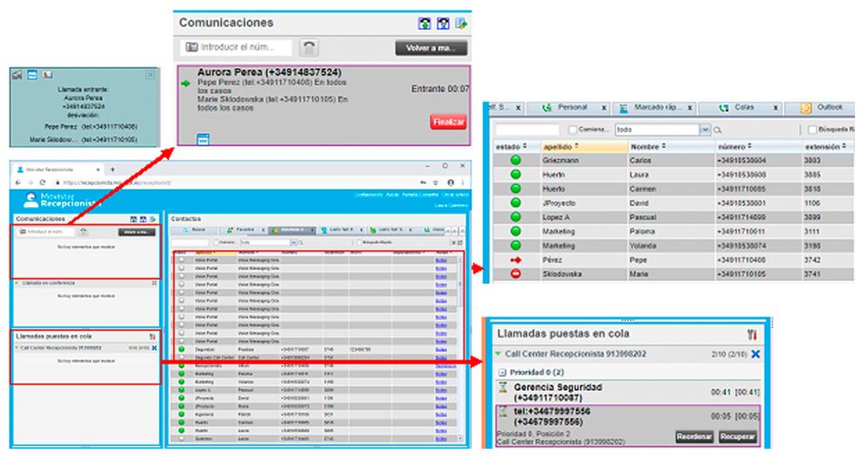Viewport: 868px width, 456px height.
Task: Click the Recuperar button for queued call
Action: (x=737, y=436)
